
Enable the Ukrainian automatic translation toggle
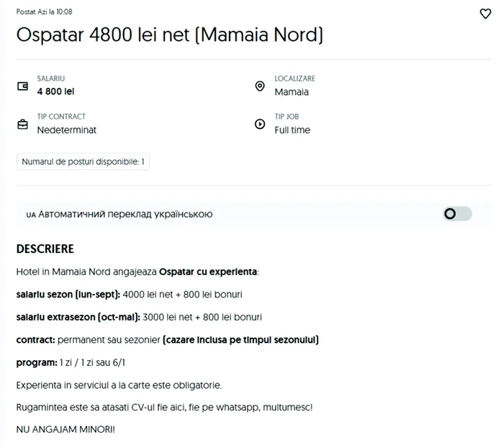[457, 214]
